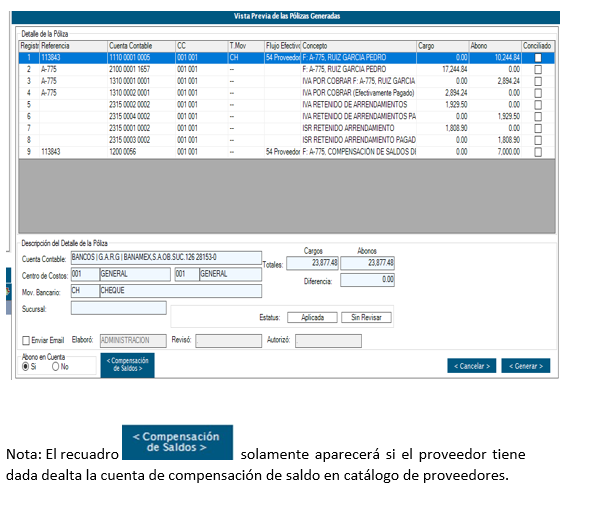
Task: Check Conciliado box for row 3
Action: pyautogui.click(x=538, y=82)
